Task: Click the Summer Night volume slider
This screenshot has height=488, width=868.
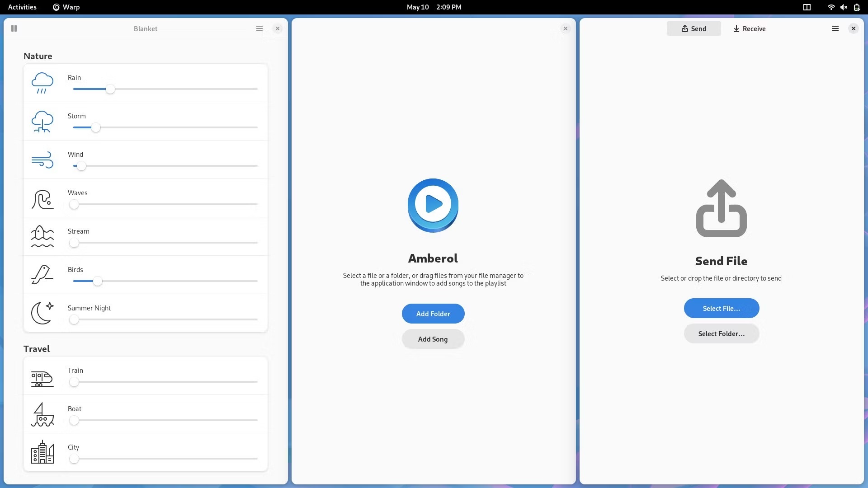Action: pos(165,319)
